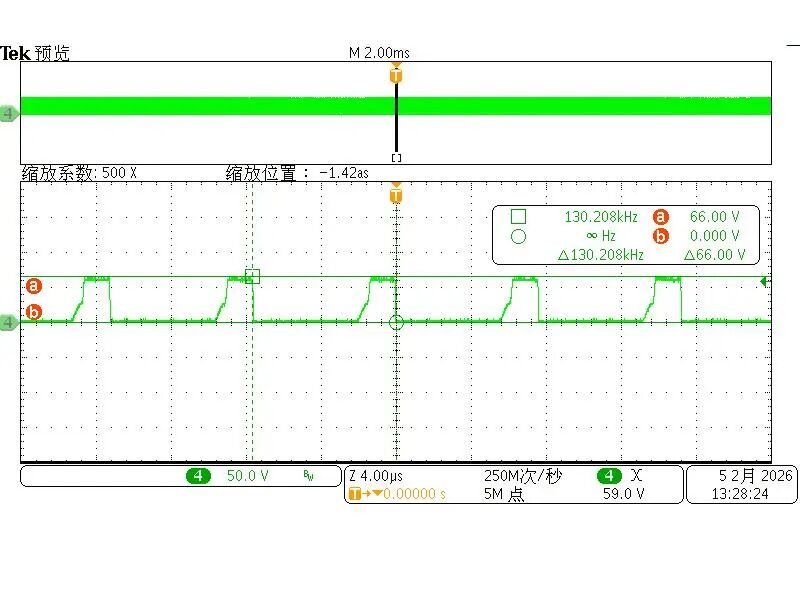Click the 13:28:24 time readout
The width and height of the screenshot is (800, 600).
click(x=740, y=494)
